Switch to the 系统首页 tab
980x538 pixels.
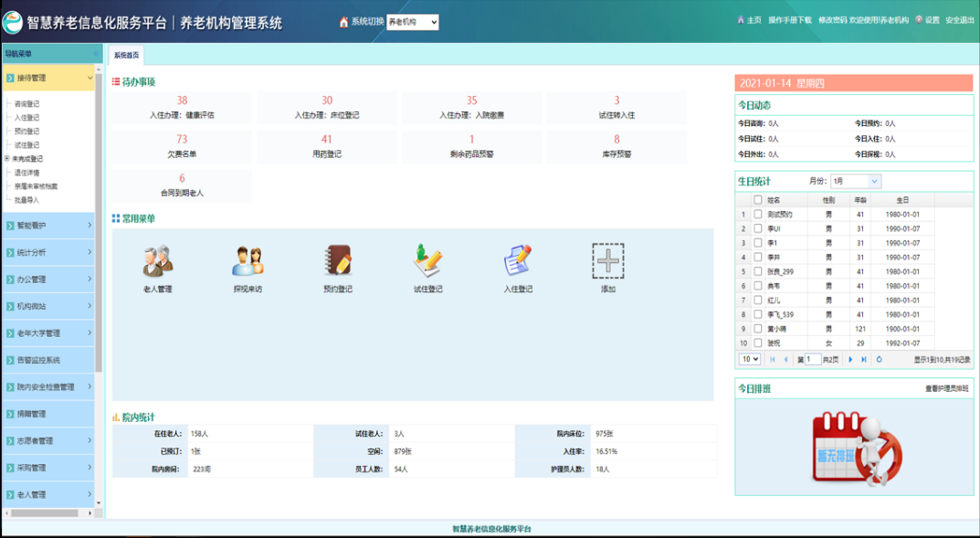126,55
